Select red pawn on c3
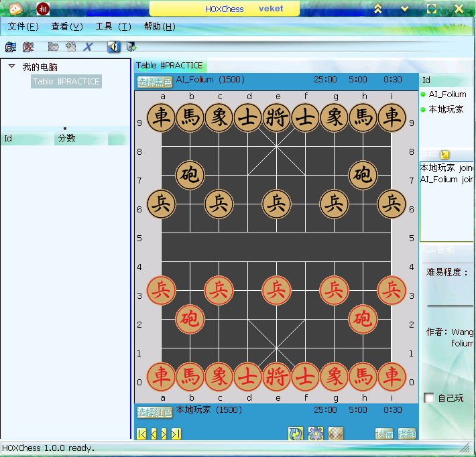 (x=219, y=290)
